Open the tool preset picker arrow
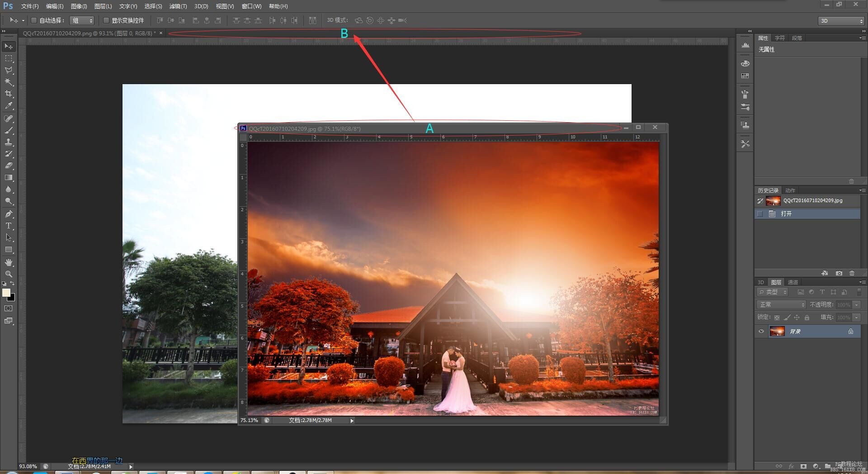Viewport: 868px width, 474px height. tap(23, 20)
